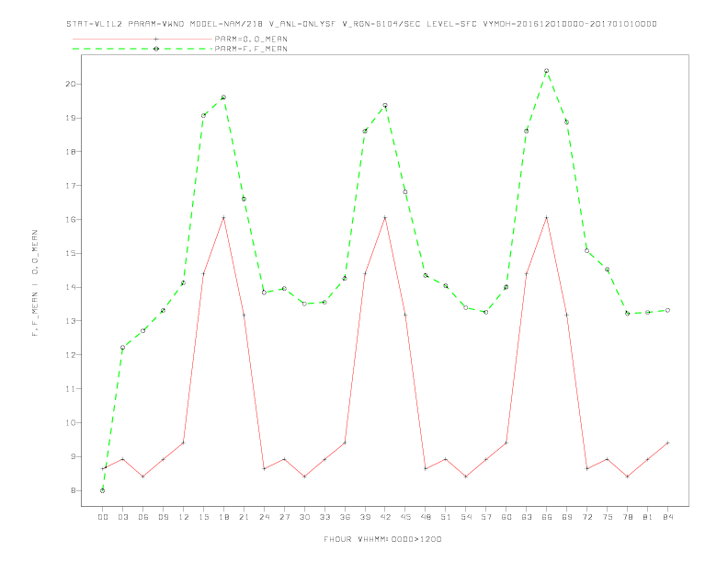728x563 pixels.
Task: Click the green F.F_MEAN circle marker at hour 42
Action: pos(385,106)
